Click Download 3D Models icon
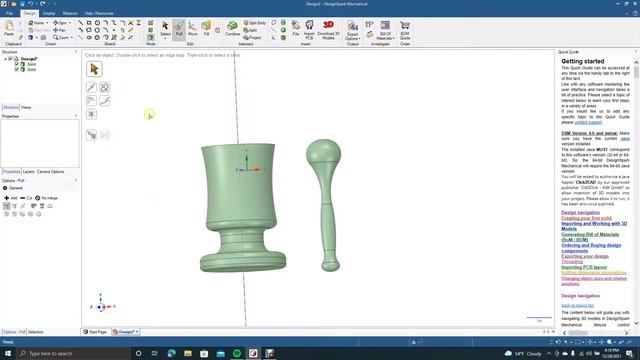Image resolution: width=640 pixels, height=360 pixels. coord(328,30)
